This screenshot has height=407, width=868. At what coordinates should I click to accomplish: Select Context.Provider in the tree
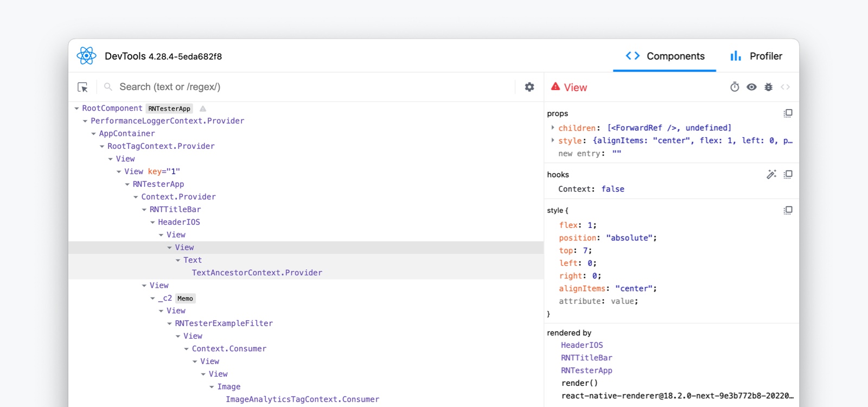coord(178,197)
